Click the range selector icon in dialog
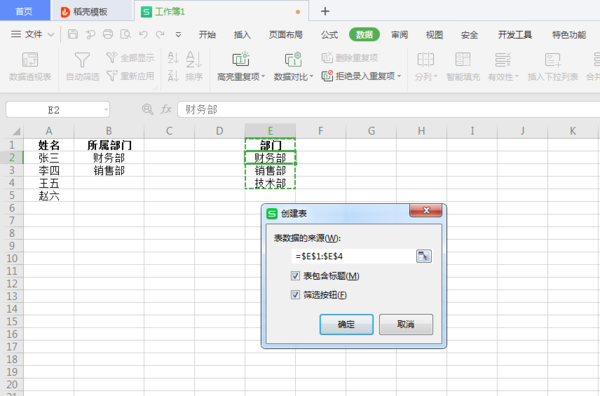 click(x=424, y=256)
